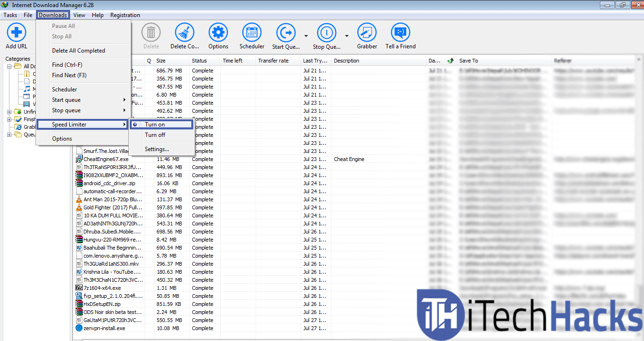The width and height of the screenshot is (644, 341).
Task: Select Turn on for Speed Limiter
Action: click(155, 125)
